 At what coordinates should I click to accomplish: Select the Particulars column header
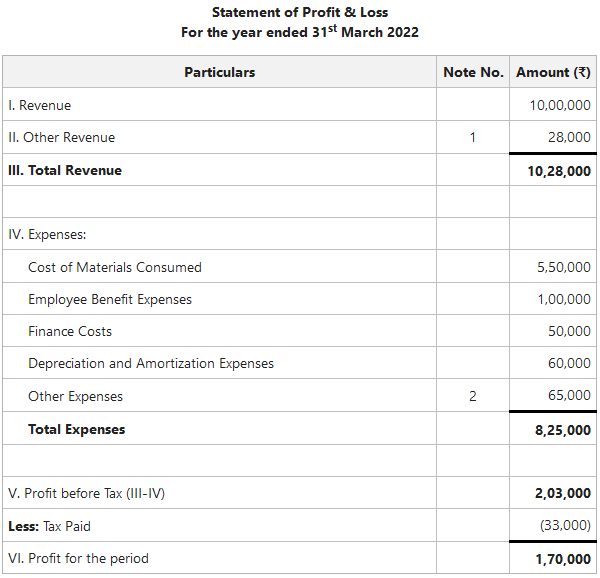click(219, 72)
